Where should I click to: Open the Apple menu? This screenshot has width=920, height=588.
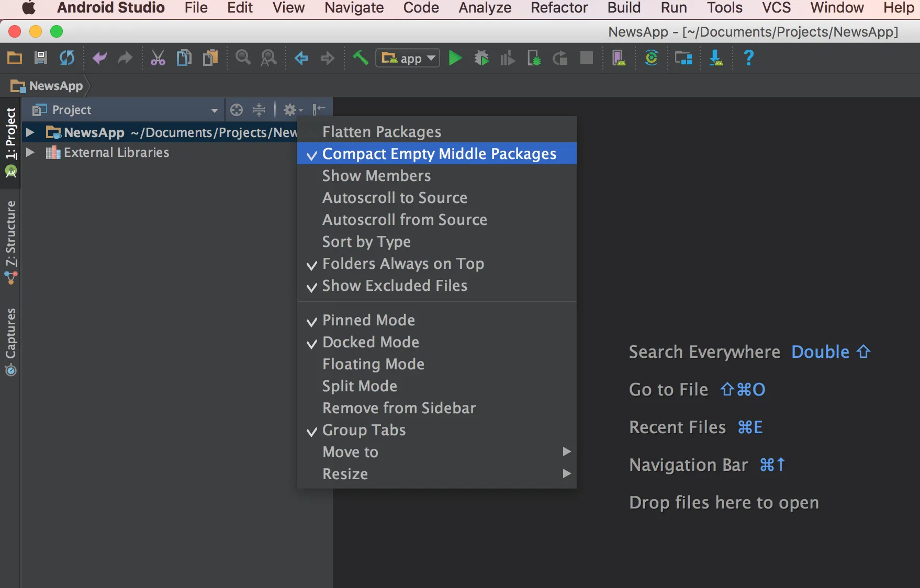[x=29, y=8]
